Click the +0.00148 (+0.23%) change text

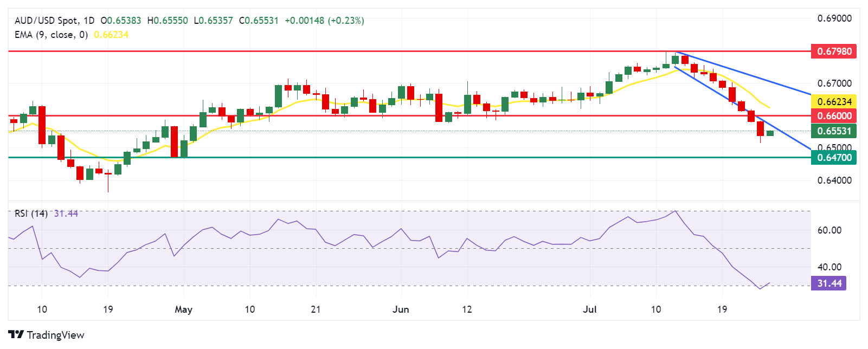point(324,21)
